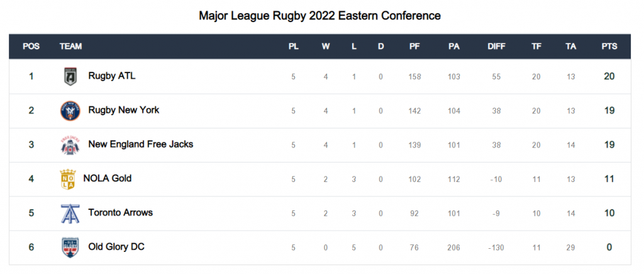Click the New England Free Jacks logo
The height and width of the screenshot is (274, 644).
coord(70,145)
